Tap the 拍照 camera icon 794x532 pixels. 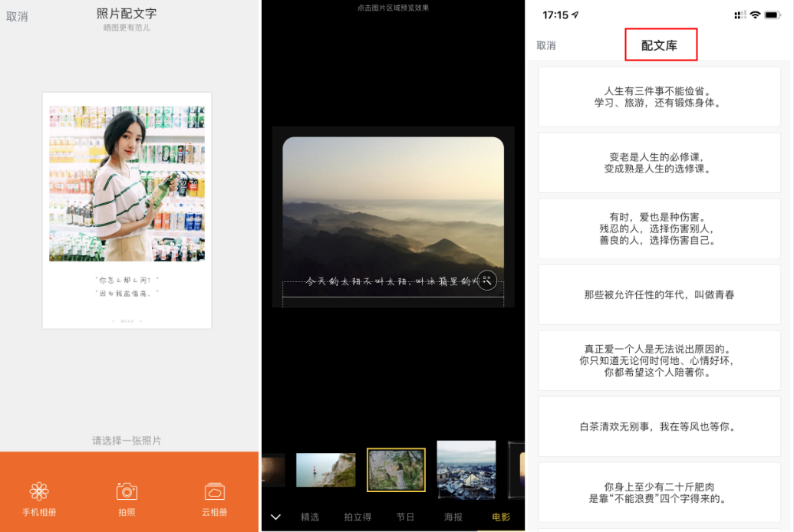(127, 491)
